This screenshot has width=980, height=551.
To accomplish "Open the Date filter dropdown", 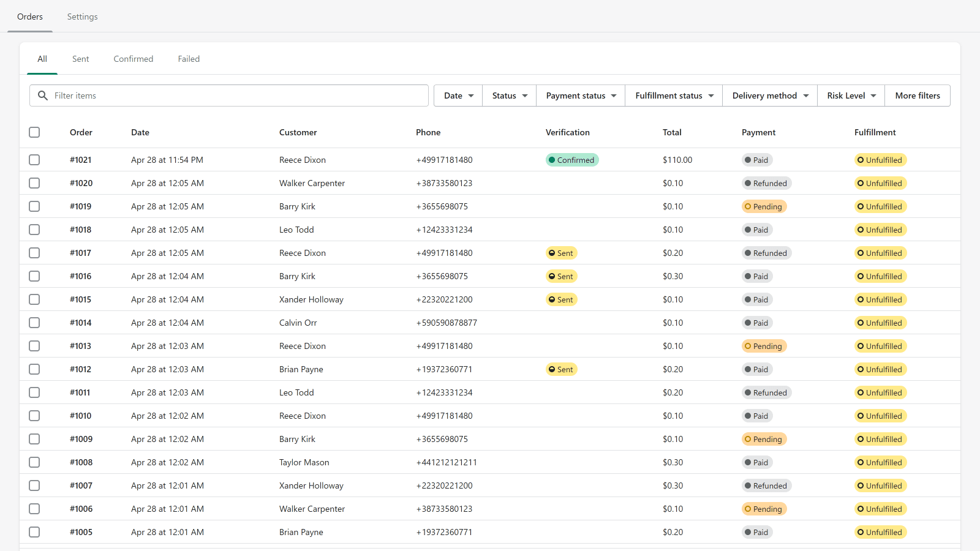I will (458, 96).
